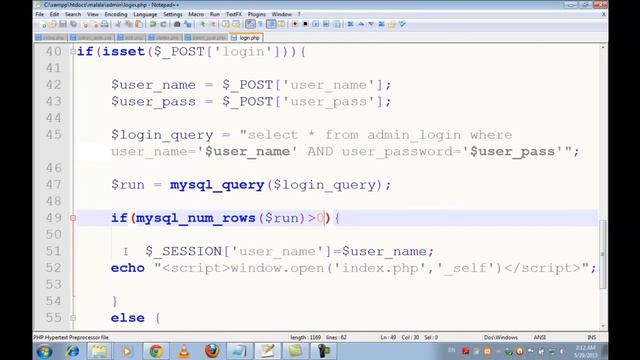Open the Run menu
640x360 pixels.
point(215,14)
